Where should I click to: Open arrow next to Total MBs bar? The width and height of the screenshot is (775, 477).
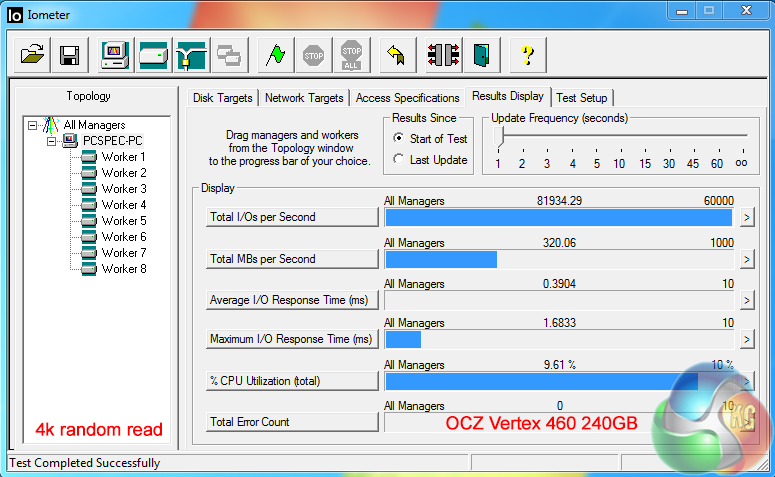click(x=747, y=259)
